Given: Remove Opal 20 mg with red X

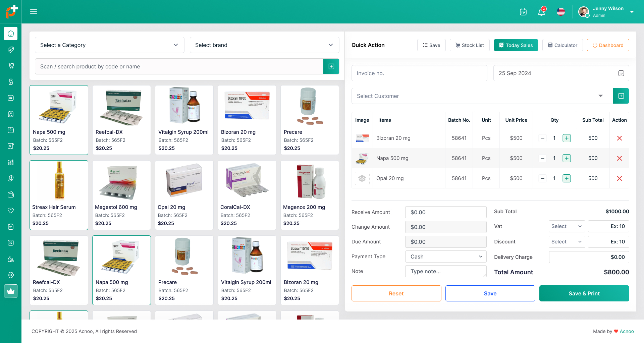Looking at the screenshot, I should (x=619, y=178).
